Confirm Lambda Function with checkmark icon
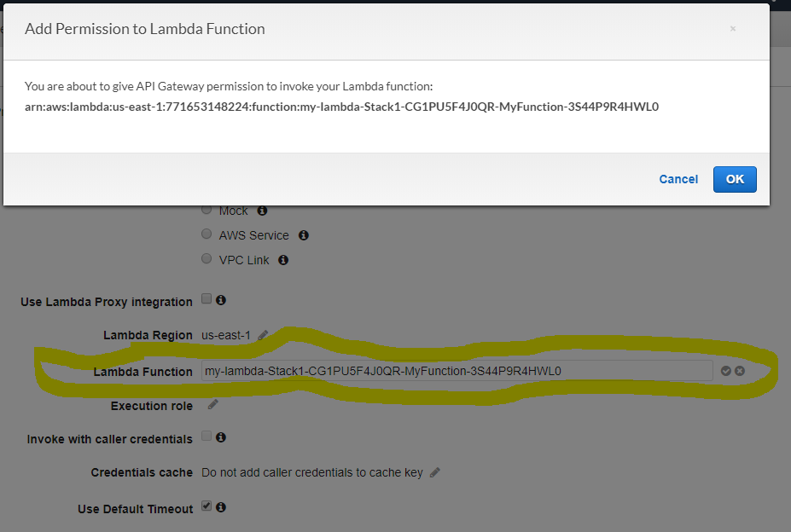Screen dimensions: 791x532 point(726,371)
